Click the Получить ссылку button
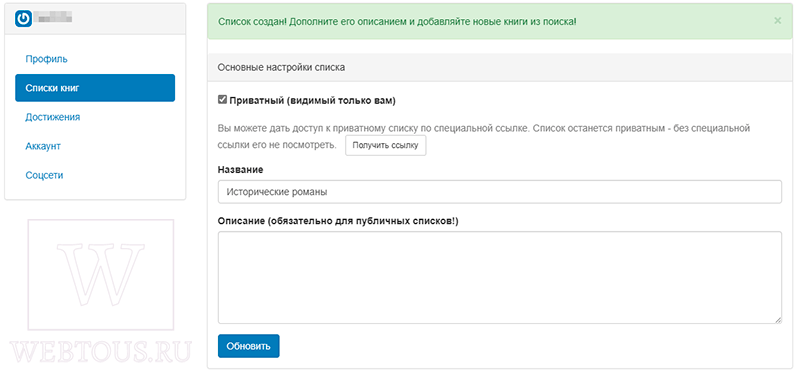The width and height of the screenshot is (800, 373). point(385,145)
